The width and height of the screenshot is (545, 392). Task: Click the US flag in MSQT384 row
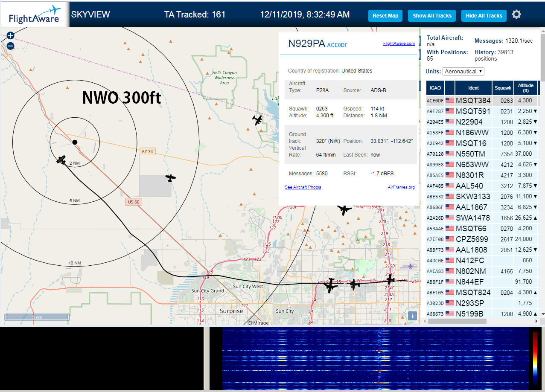(x=450, y=101)
